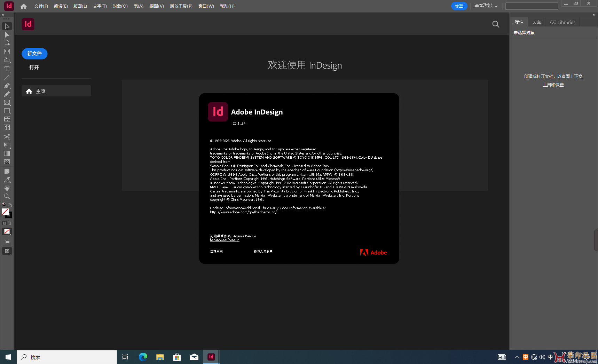This screenshot has width=598, height=364.
Task: Switch to the 属性 panel tab
Action: pyautogui.click(x=519, y=22)
